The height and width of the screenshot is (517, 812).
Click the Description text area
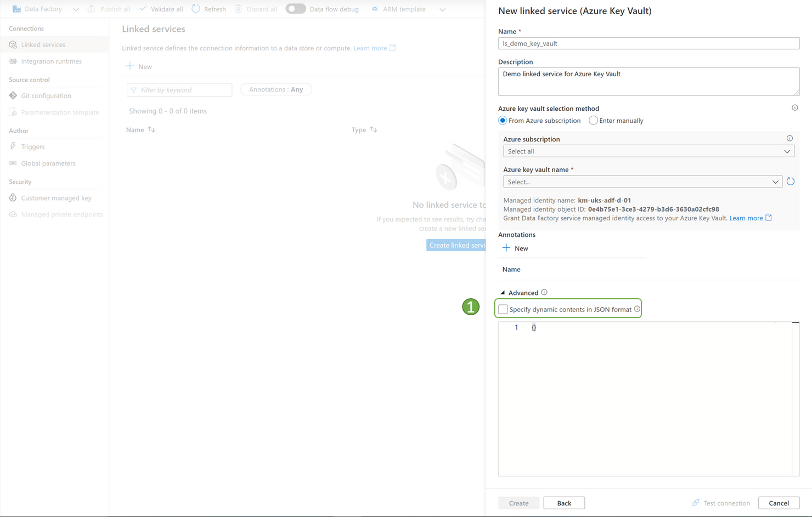pyautogui.click(x=649, y=82)
